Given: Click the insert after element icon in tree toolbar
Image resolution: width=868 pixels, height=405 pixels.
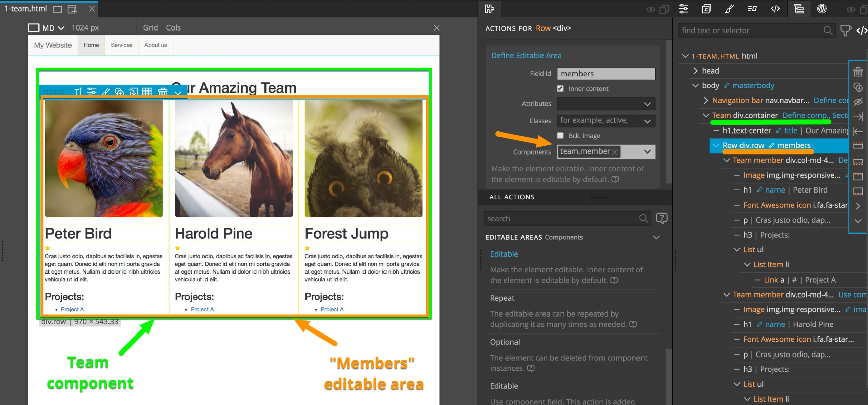Looking at the screenshot, I should (858, 161).
